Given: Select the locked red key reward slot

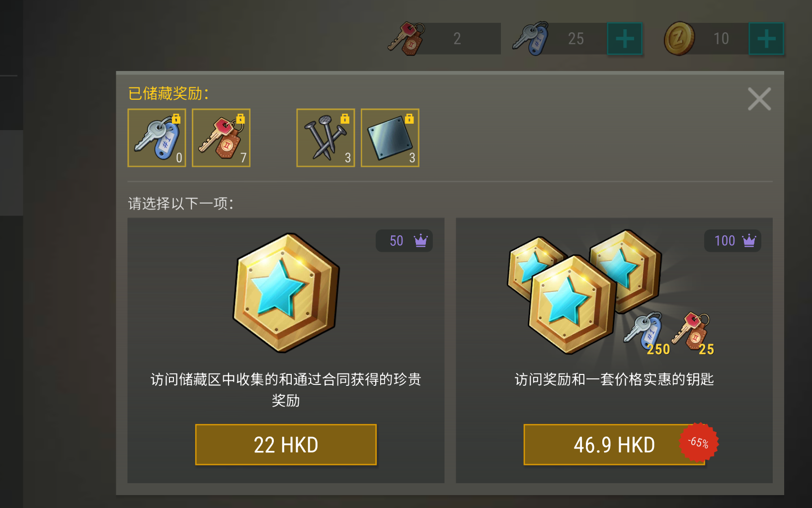Looking at the screenshot, I should point(221,138).
